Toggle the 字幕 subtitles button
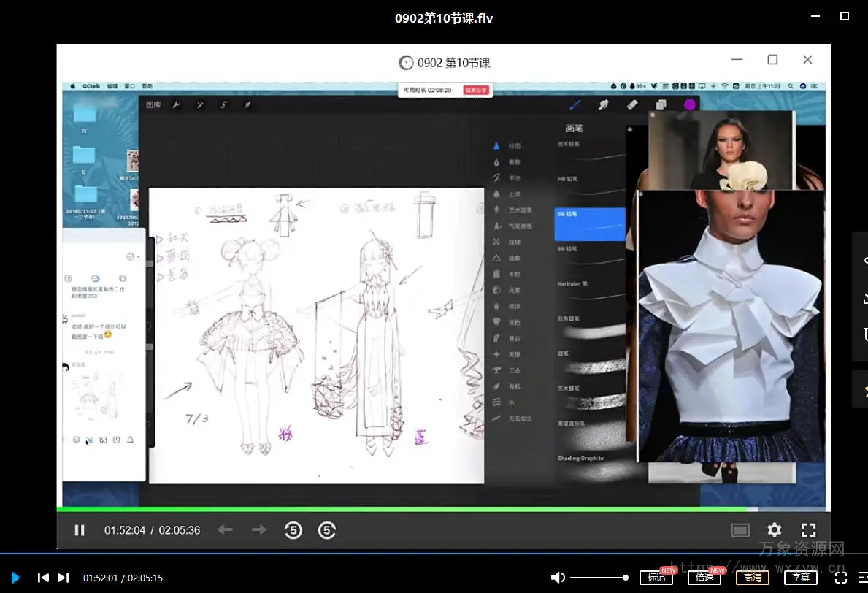Image resolution: width=868 pixels, height=593 pixels. tap(800, 578)
